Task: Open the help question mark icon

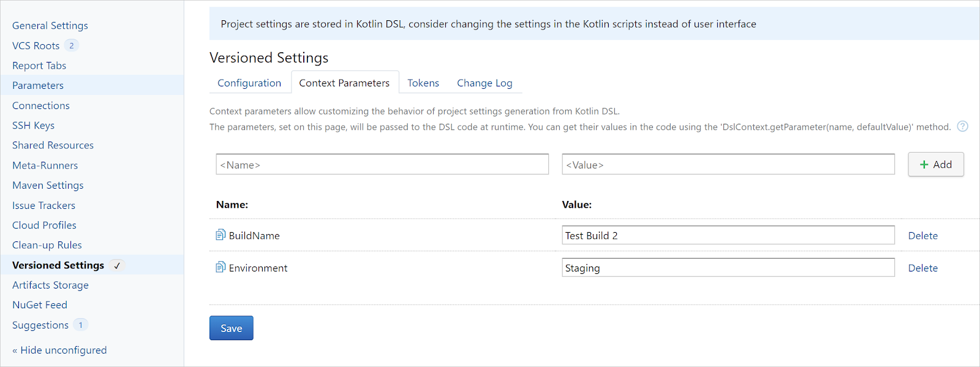Action: pos(963,126)
